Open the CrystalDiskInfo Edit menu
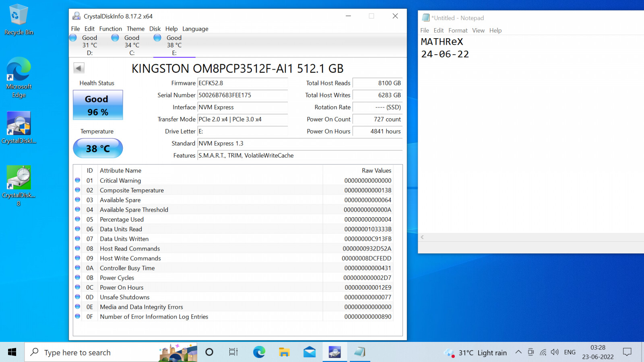Viewport: 644px width, 362px height. (89, 29)
